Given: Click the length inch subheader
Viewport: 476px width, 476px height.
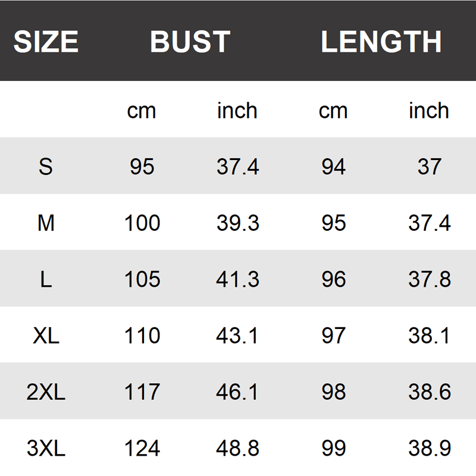Looking at the screenshot, I should point(428,111).
